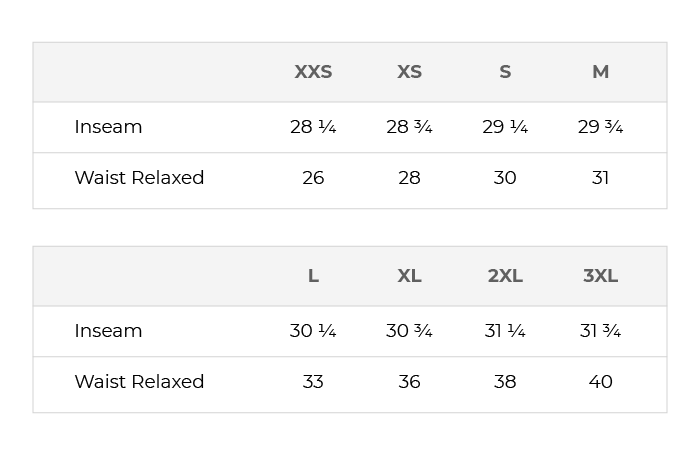Select the waist value 36 for XL

[x=409, y=382]
